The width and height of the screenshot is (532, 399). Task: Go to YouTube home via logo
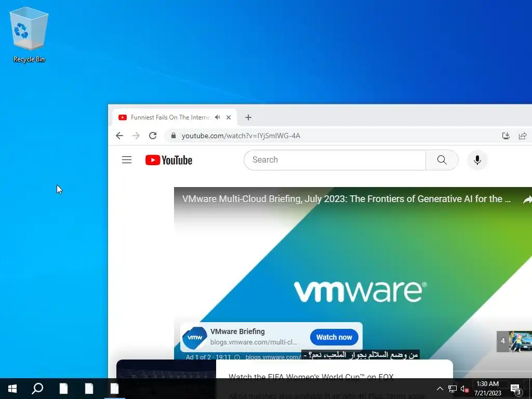point(169,160)
